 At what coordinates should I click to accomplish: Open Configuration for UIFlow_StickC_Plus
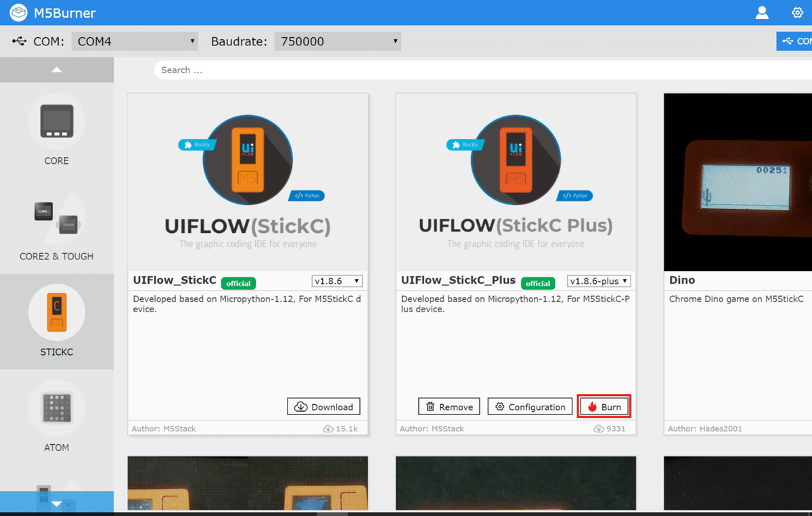(530, 406)
